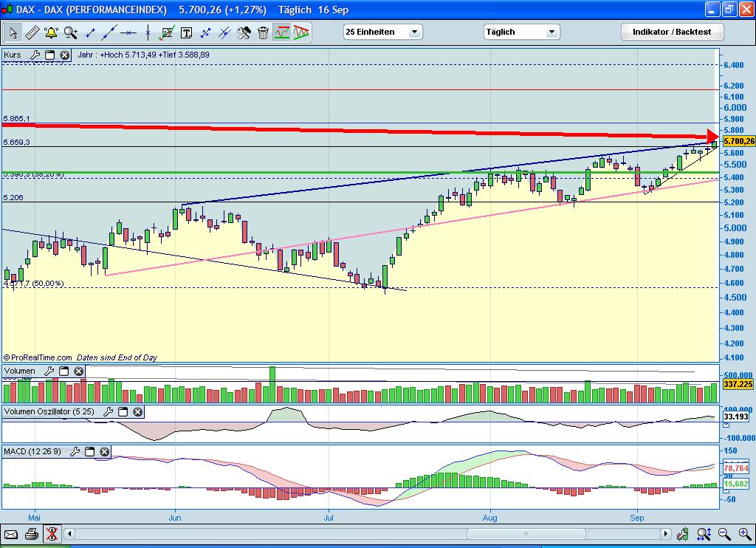Open drawing tool settings (wrench and hammer)
This screenshot has height=548, width=756.
coord(244,32)
